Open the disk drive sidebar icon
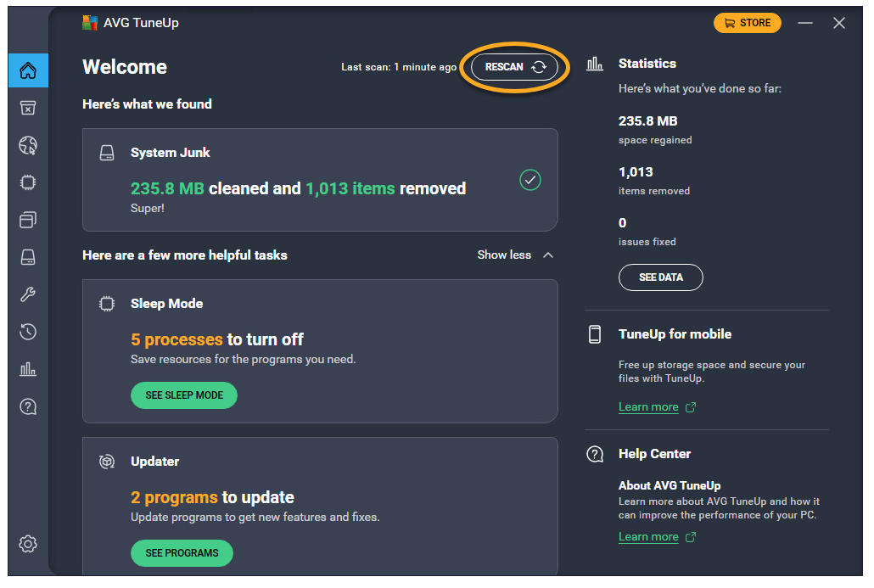The image size is (874, 588). click(x=28, y=257)
